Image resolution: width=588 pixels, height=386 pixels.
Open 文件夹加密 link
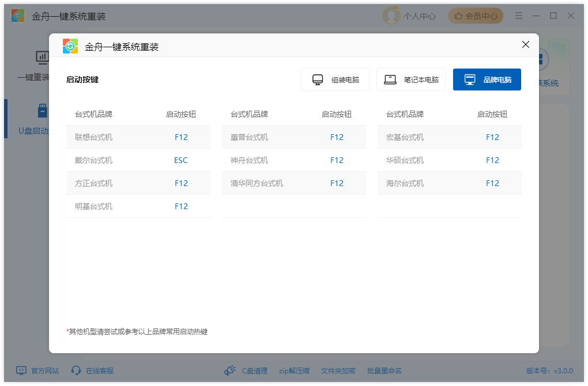click(338, 370)
